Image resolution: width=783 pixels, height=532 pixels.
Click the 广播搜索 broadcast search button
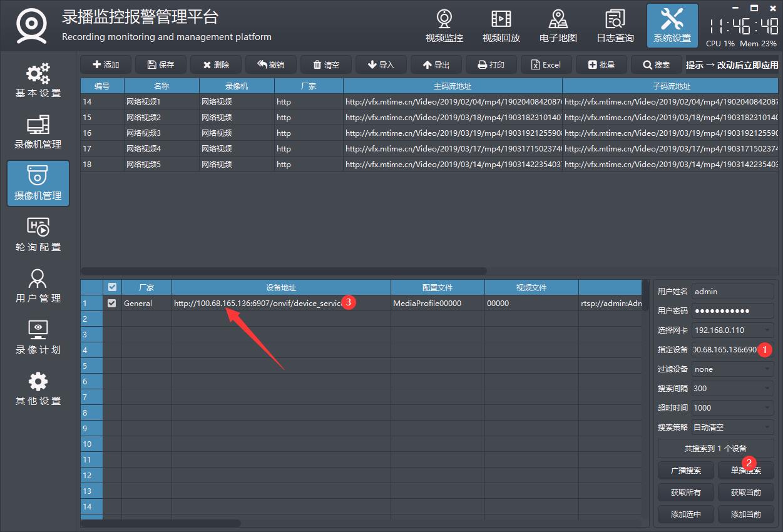click(685, 471)
